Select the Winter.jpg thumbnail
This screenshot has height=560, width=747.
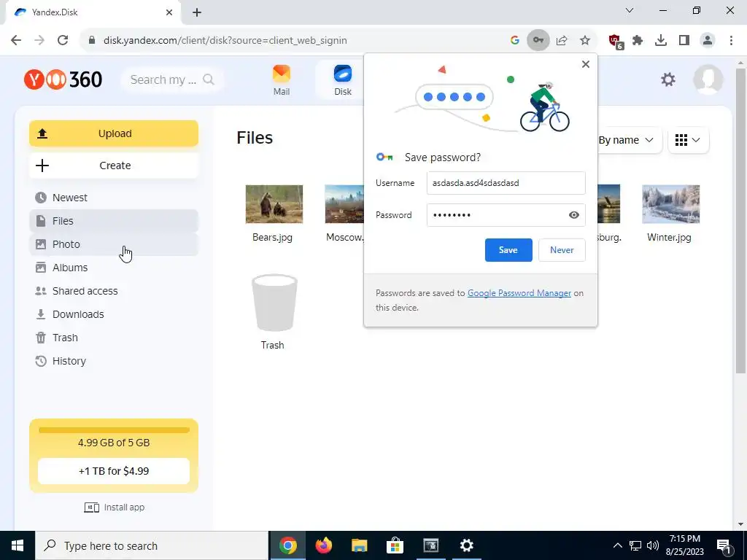[671, 204]
